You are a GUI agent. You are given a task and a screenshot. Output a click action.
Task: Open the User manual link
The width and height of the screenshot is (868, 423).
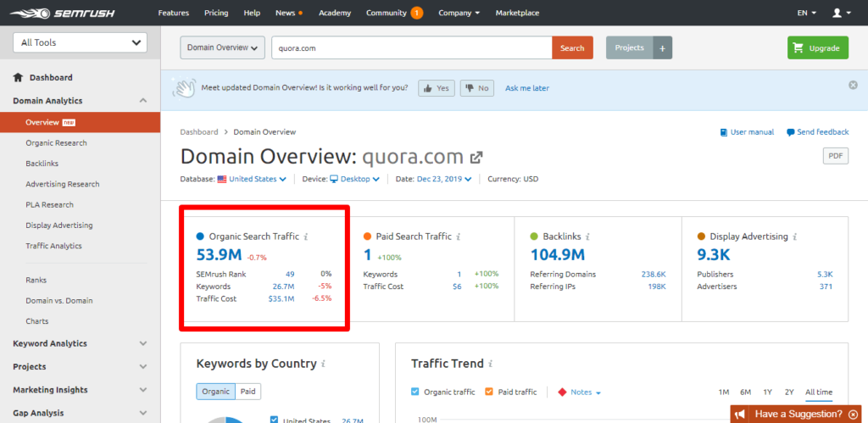click(747, 132)
